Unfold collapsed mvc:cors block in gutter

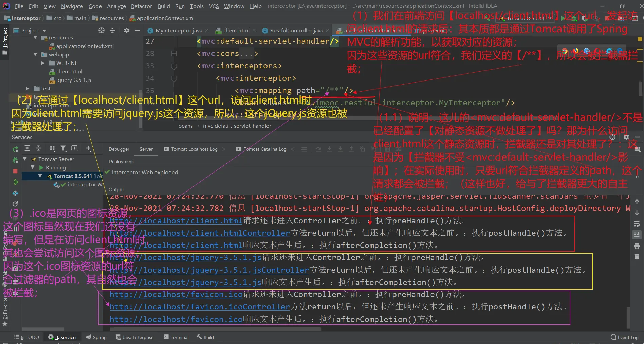pyautogui.click(x=174, y=54)
